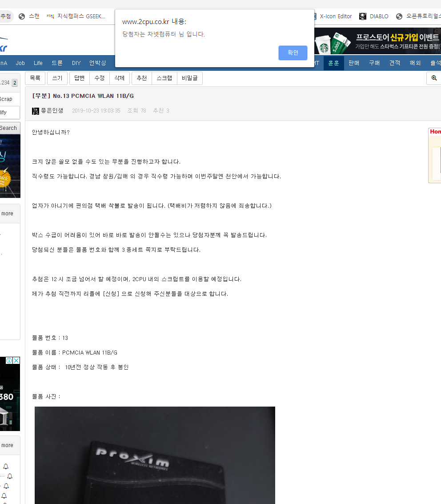Open the X-Icon Editor bookmark

332,16
